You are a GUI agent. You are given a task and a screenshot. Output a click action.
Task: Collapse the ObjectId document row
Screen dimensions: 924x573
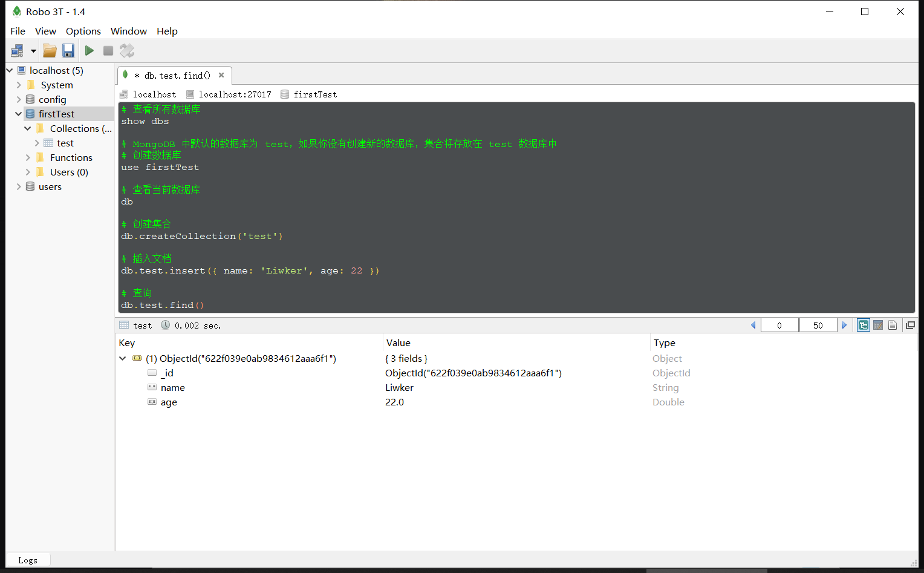point(122,358)
